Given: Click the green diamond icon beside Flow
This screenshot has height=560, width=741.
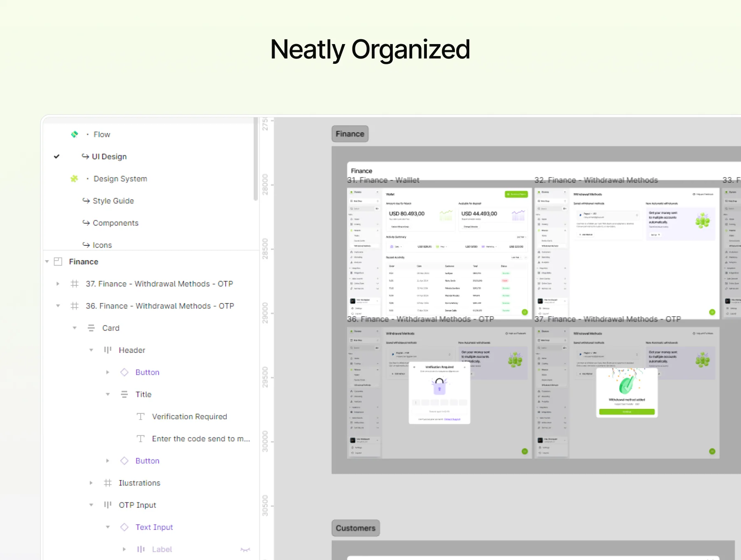Looking at the screenshot, I should (x=75, y=134).
